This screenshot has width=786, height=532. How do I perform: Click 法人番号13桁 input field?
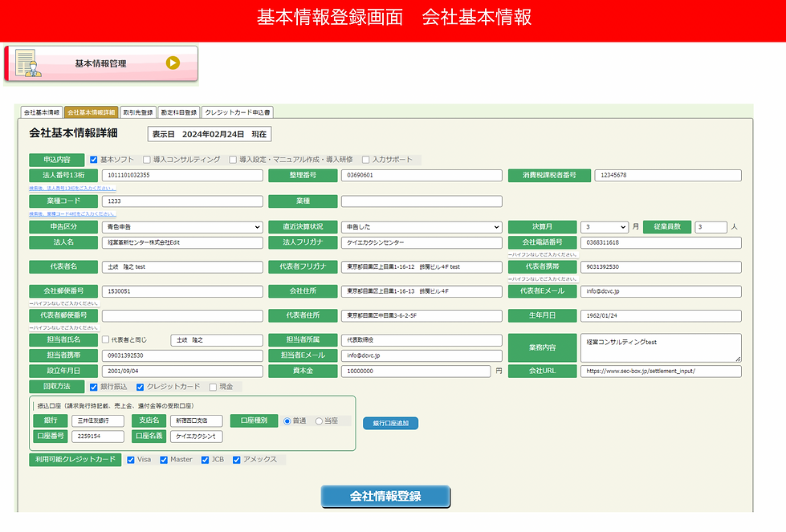(x=182, y=176)
